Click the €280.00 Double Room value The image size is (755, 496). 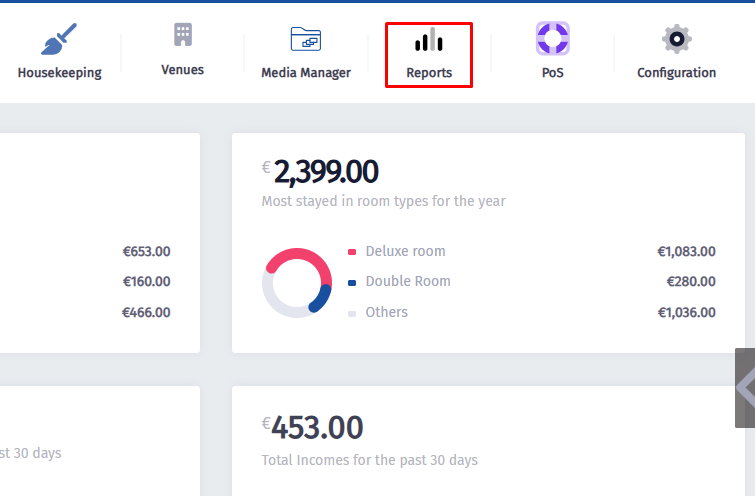pyautogui.click(x=691, y=281)
